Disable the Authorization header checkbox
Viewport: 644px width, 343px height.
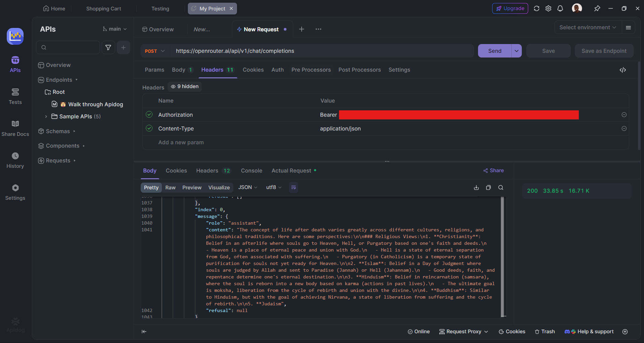point(149,115)
